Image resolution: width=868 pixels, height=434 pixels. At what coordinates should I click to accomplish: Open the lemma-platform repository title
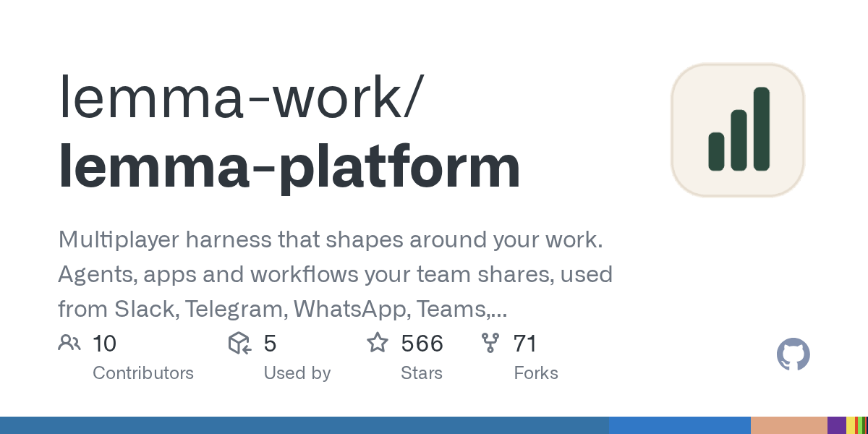(289, 167)
